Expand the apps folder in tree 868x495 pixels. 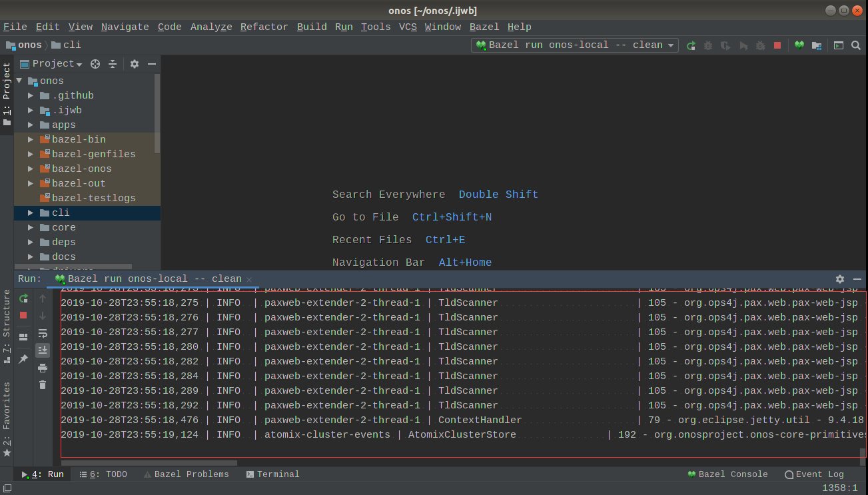pyautogui.click(x=31, y=125)
